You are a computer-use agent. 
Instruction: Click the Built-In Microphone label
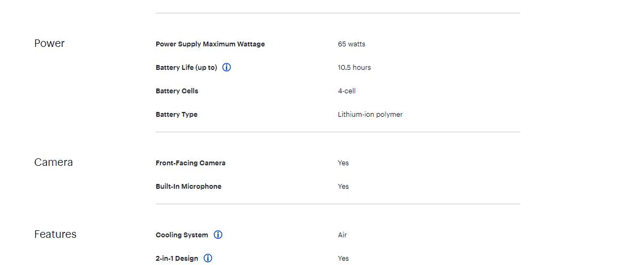point(188,186)
